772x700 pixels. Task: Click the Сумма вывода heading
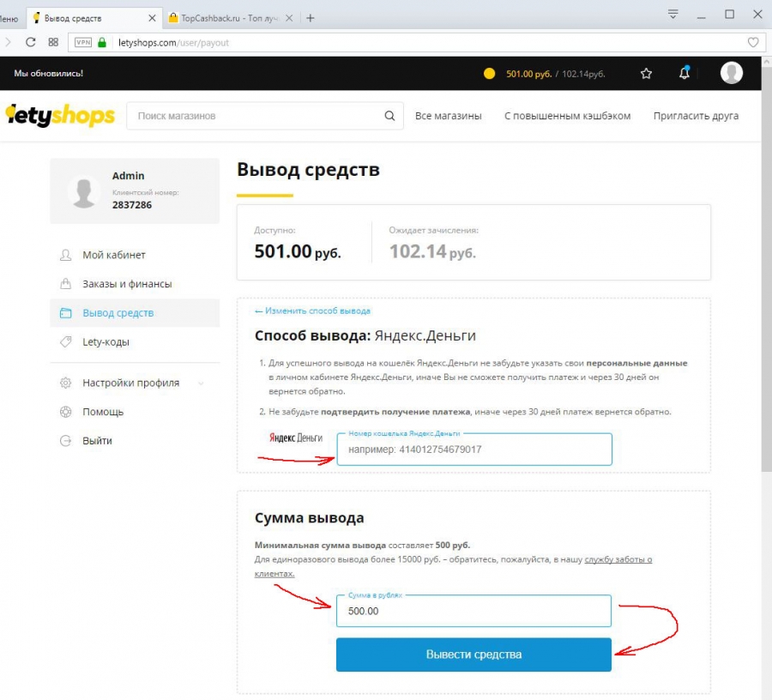click(x=309, y=518)
